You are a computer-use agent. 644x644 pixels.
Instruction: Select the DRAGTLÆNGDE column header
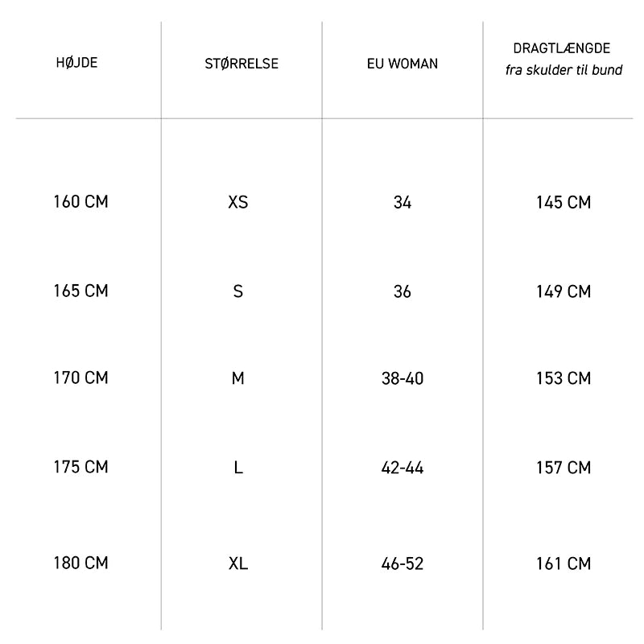[x=563, y=49]
